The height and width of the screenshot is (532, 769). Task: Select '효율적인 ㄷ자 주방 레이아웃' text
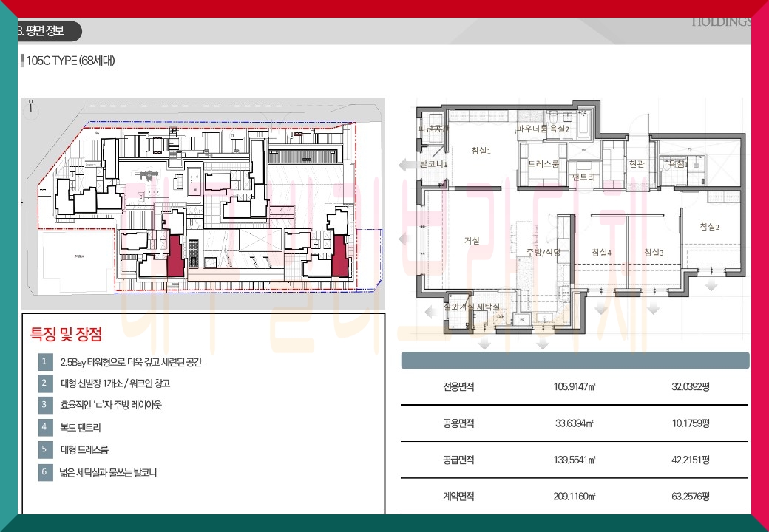click(111, 405)
